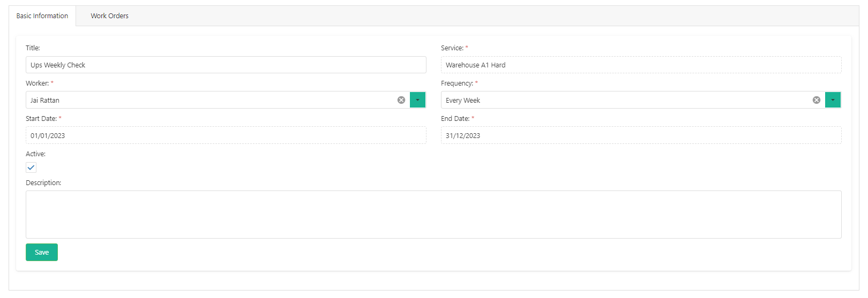Click the Start Date: label
Screen dimensions: 868x298
(x=41, y=119)
